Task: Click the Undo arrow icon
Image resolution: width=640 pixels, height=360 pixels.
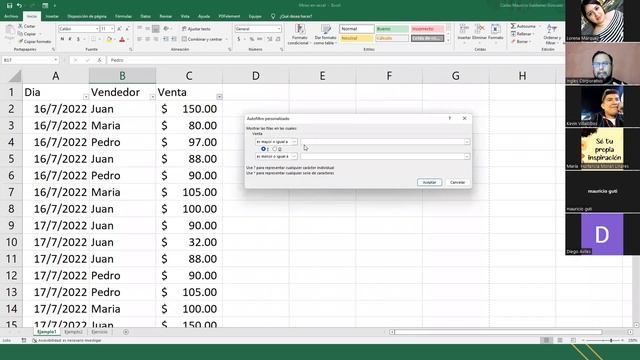Action: 19,6
